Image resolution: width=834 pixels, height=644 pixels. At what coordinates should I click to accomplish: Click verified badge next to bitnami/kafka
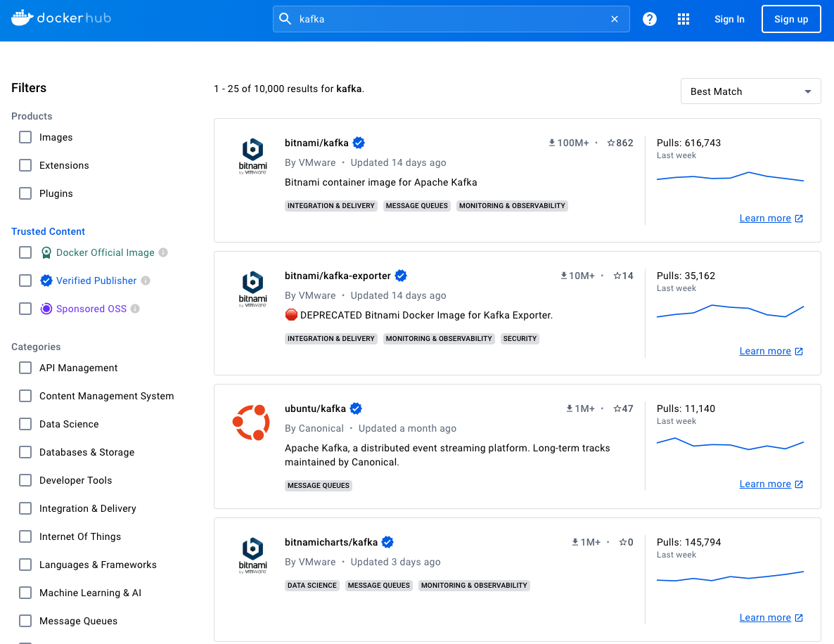coord(359,143)
